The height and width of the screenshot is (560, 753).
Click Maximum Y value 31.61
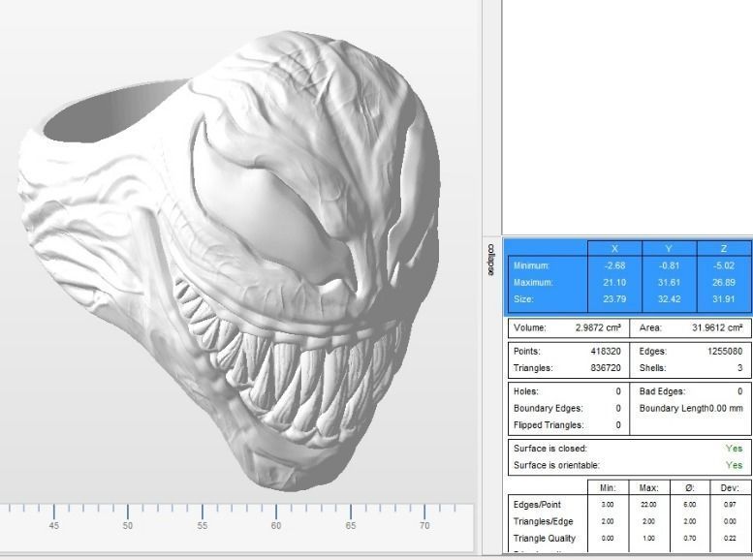click(x=669, y=282)
